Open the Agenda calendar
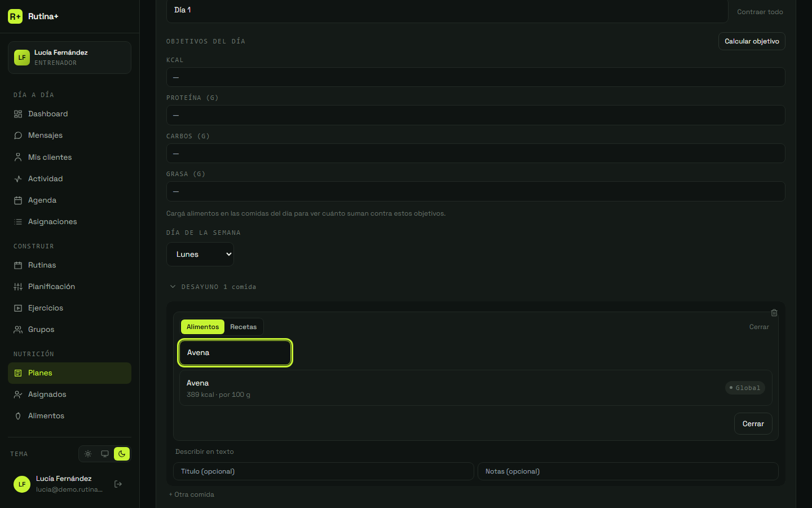The width and height of the screenshot is (812, 508). point(69,200)
